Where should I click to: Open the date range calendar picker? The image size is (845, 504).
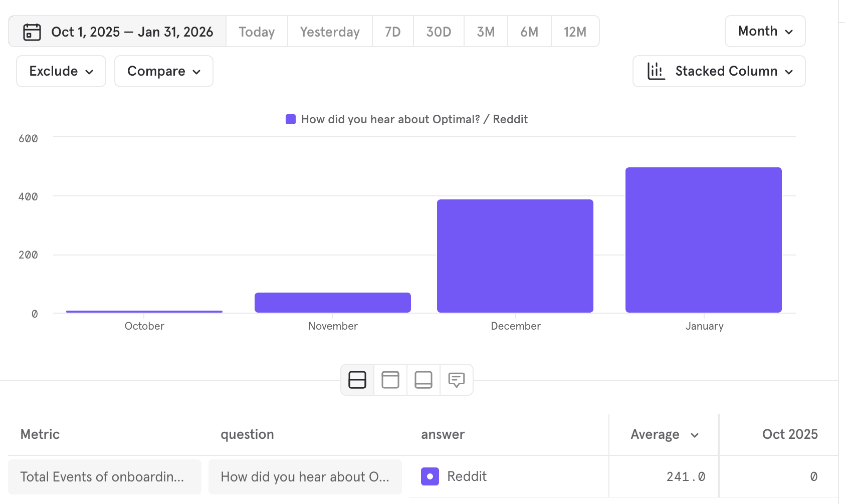32,32
